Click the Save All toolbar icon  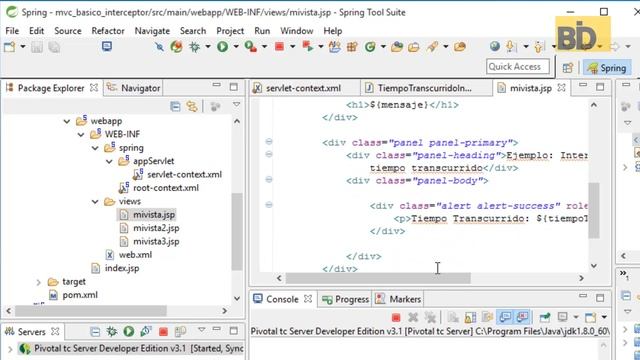point(54,47)
